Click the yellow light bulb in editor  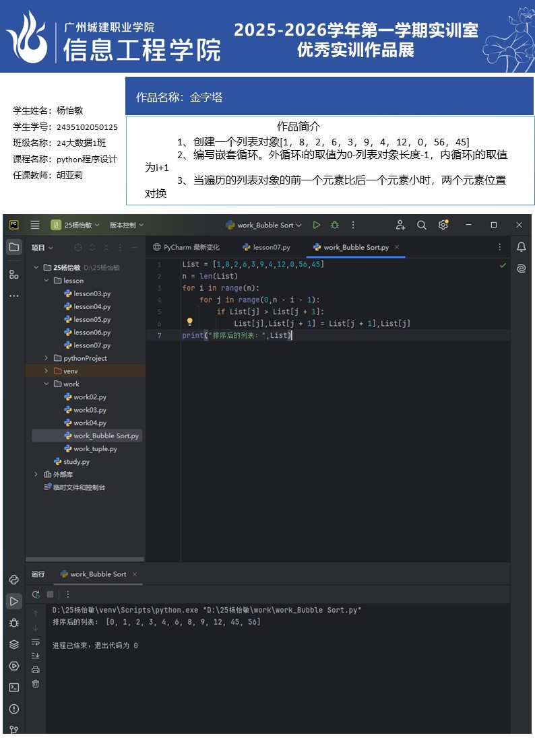190,322
